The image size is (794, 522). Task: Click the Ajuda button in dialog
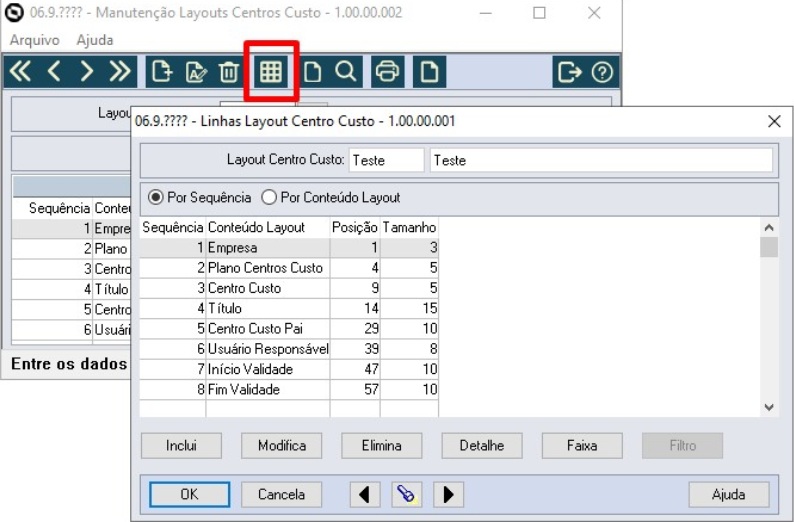pos(729,494)
